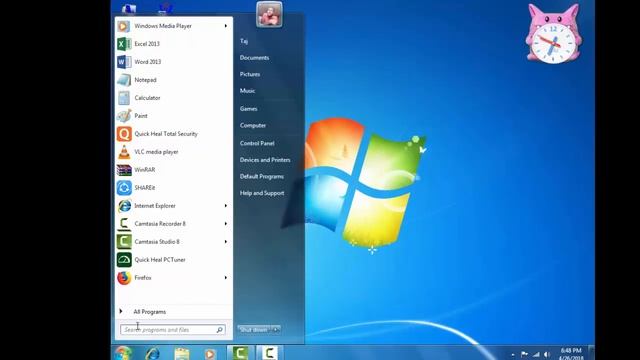This screenshot has width=640, height=360.
Task: Click the Search programs and files box
Action: pyautogui.click(x=172, y=329)
